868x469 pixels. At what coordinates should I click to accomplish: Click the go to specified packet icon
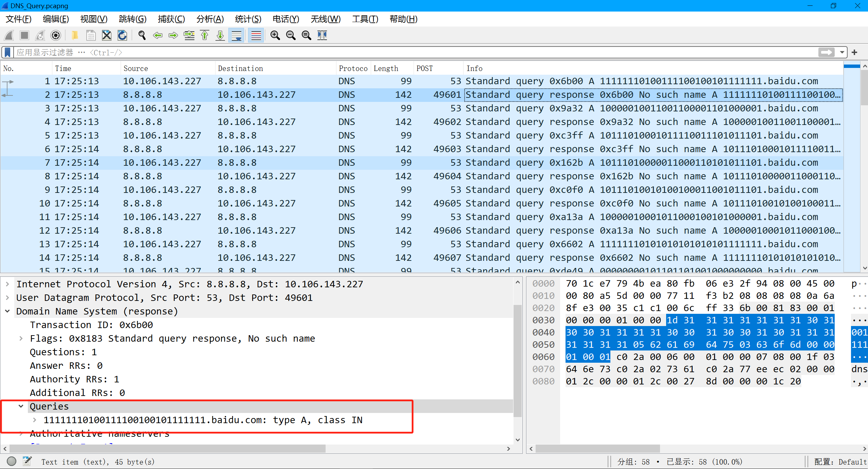click(x=189, y=35)
